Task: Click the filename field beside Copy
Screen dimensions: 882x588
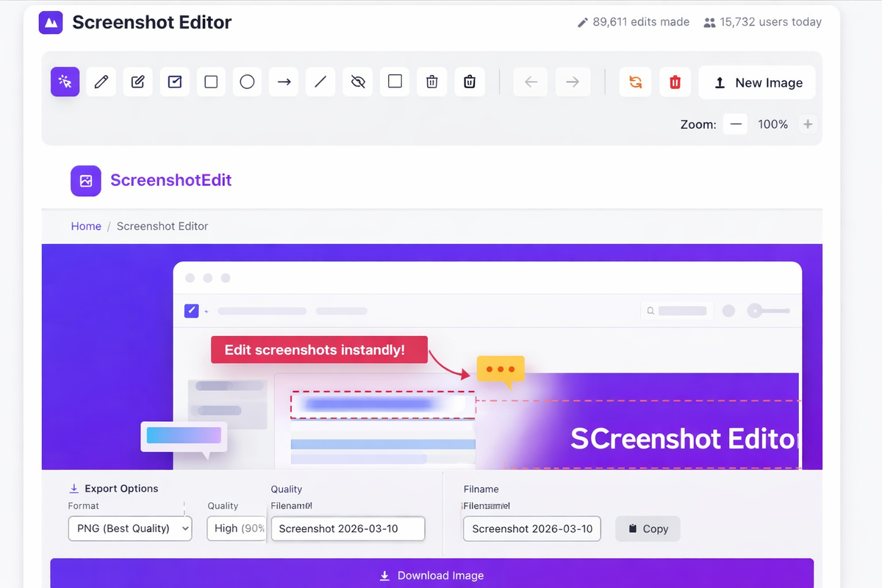Action: coord(532,528)
